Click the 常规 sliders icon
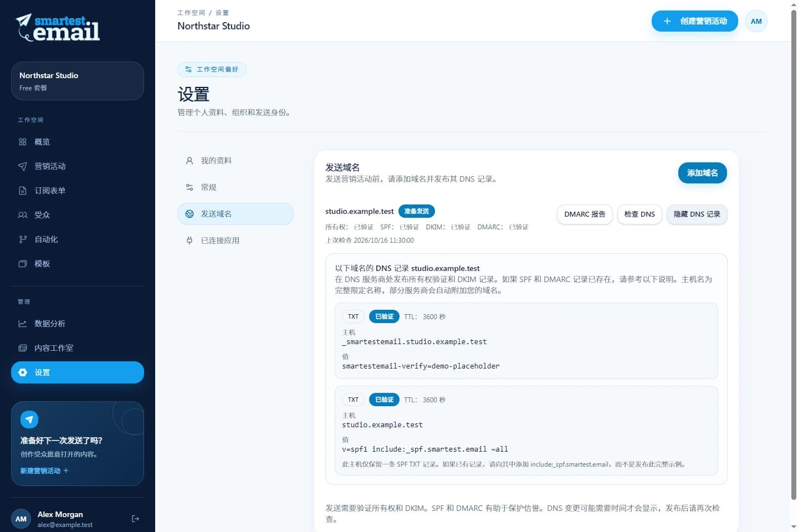Screen dimensions: 798x532 tap(190, 187)
